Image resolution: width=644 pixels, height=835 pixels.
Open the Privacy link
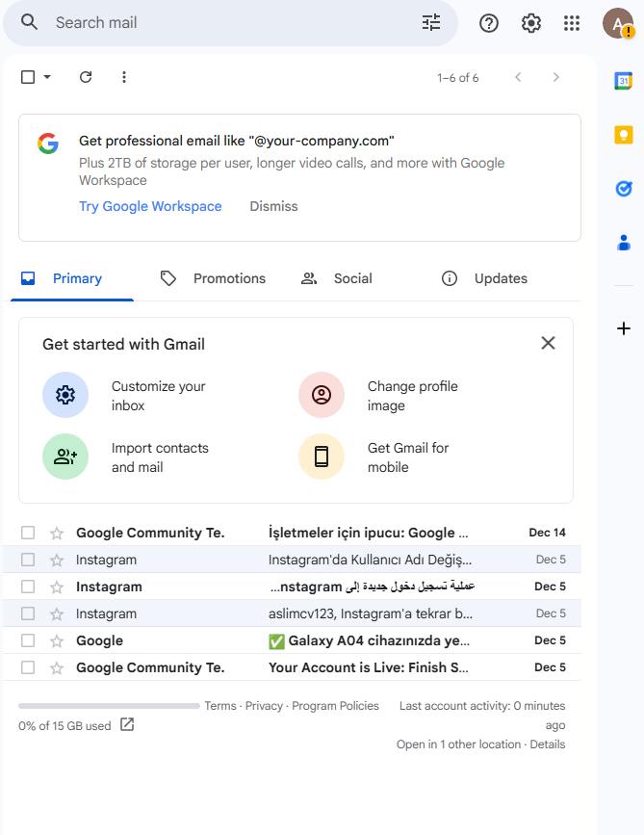point(264,706)
